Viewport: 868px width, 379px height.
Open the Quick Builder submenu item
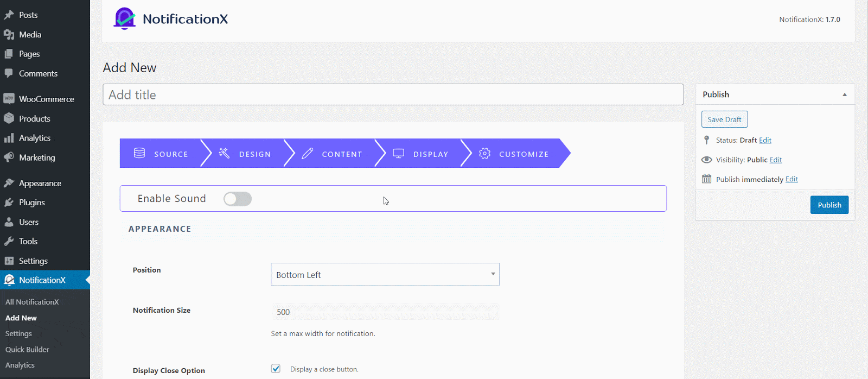(x=27, y=350)
